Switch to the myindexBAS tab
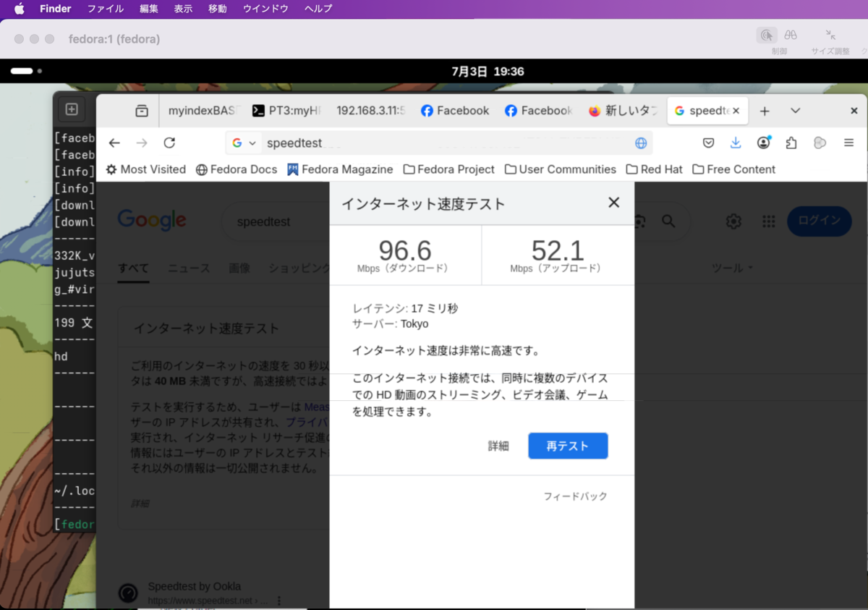868x610 pixels. (x=201, y=111)
